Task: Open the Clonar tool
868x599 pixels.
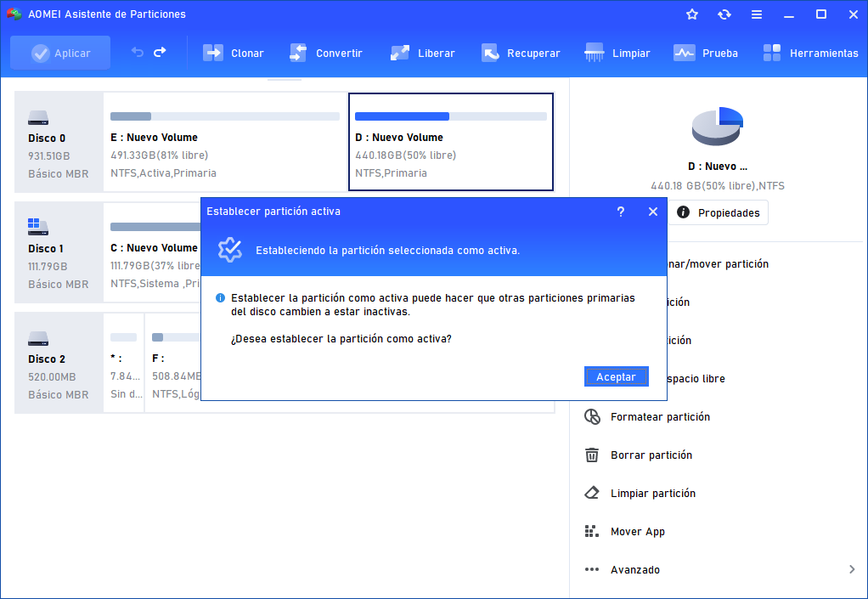Action: (233, 54)
